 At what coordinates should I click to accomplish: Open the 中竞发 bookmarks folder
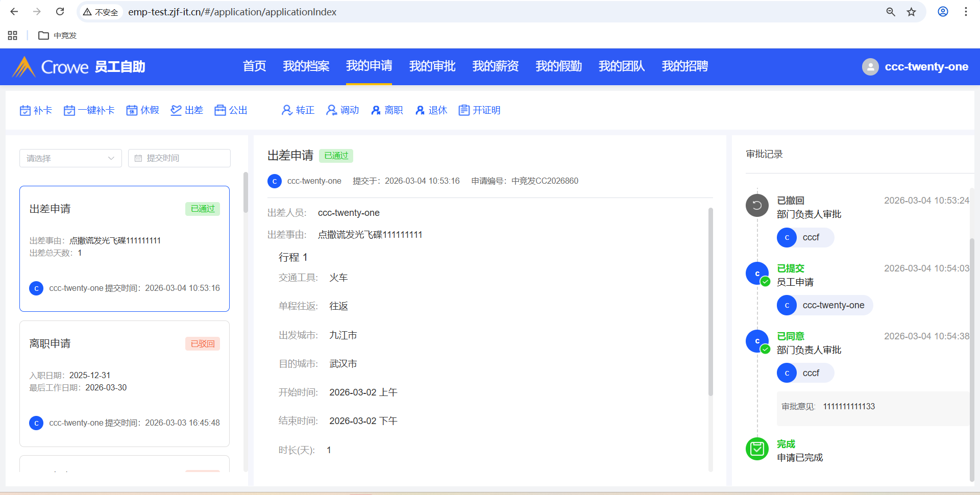point(58,35)
